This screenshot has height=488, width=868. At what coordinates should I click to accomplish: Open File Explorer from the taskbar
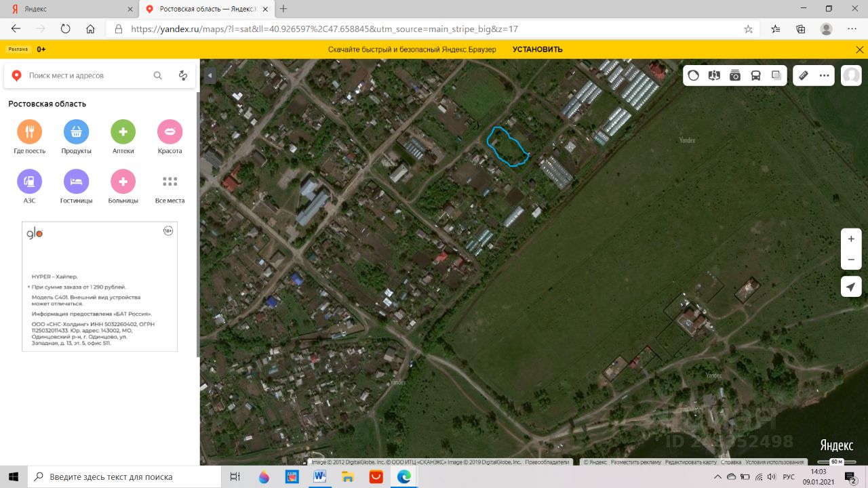pyautogui.click(x=347, y=476)
